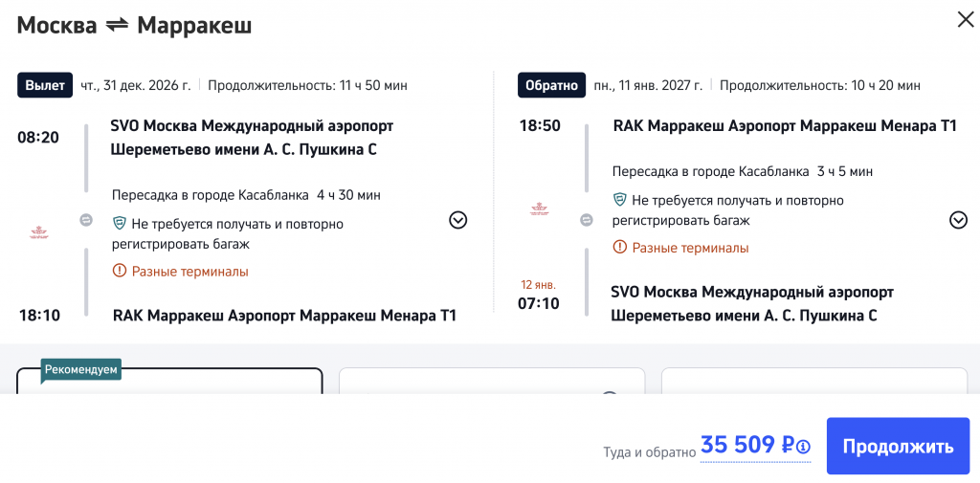
Task: Click the outbound baggage shield icon
Action: [x=120, y=224]
